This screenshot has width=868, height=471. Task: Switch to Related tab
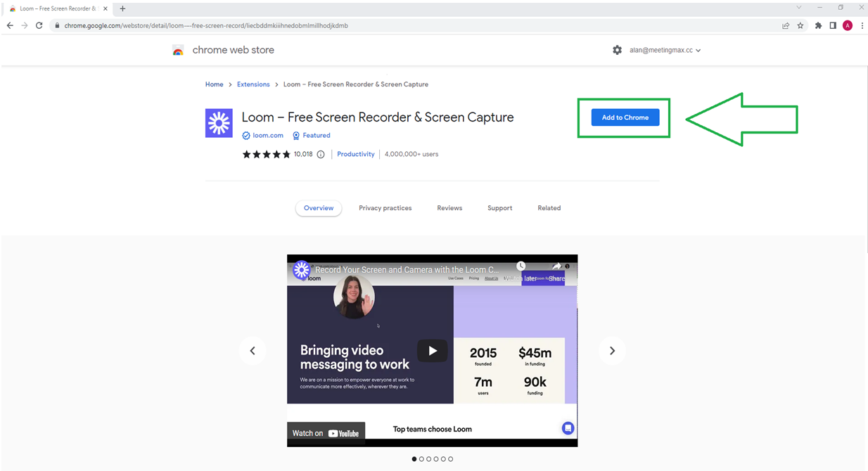click(x=549, y=208)
